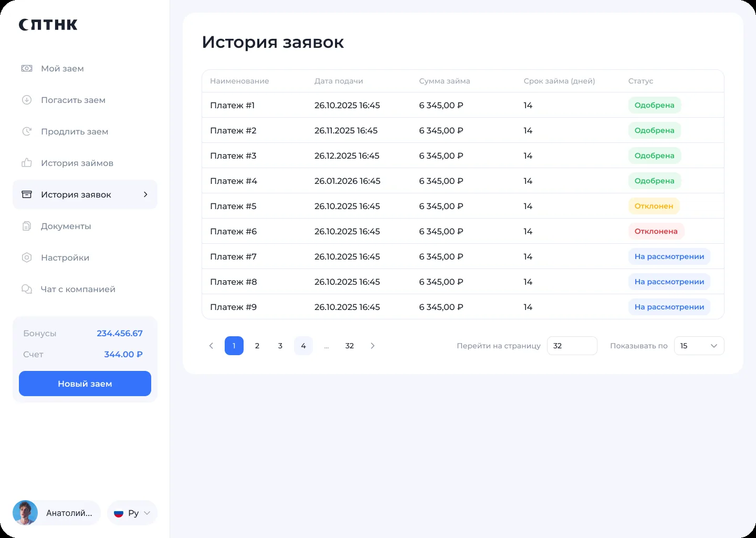
Task: Go to previous page with left arrow
Action: tap(211, 346)
